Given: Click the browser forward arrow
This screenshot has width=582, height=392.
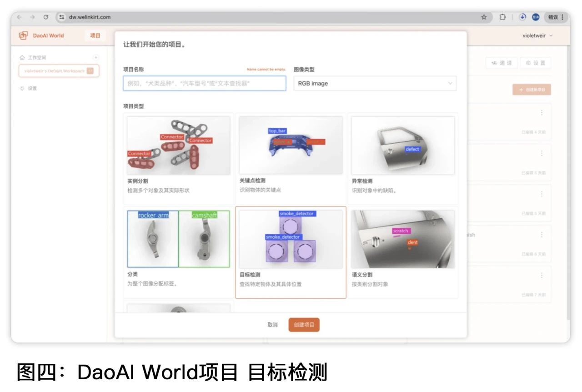Looking at the screenshot, I should pyautogui.click(x=32, y=17).
